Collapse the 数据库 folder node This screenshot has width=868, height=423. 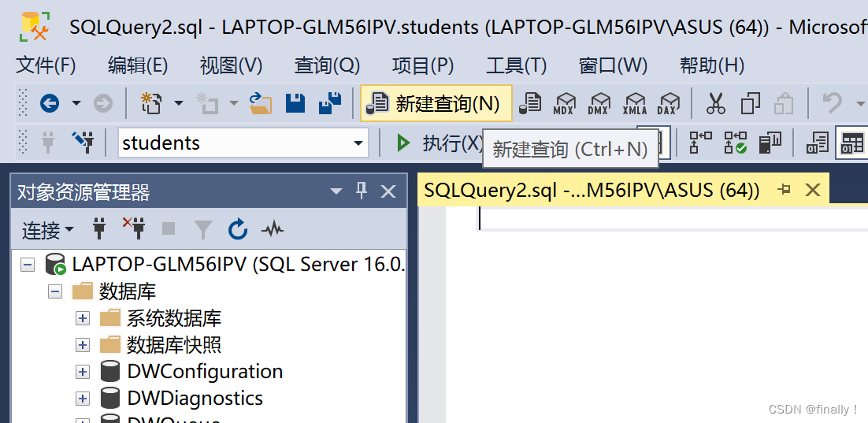point(55,291)
